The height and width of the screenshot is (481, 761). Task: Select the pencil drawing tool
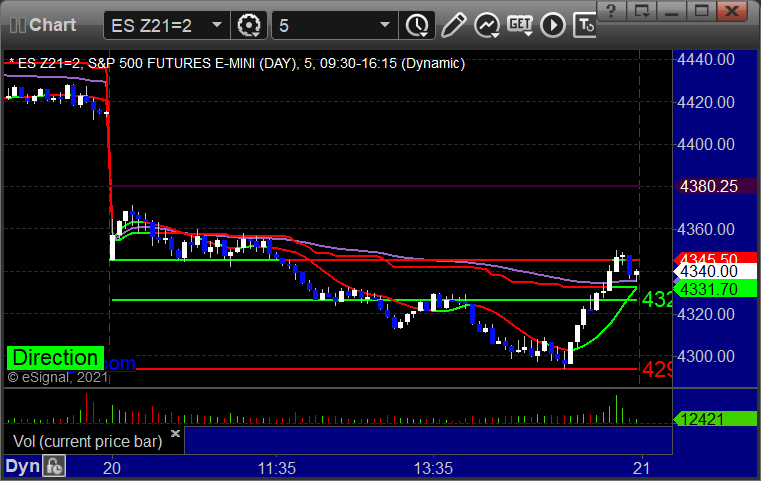[453, 25]
